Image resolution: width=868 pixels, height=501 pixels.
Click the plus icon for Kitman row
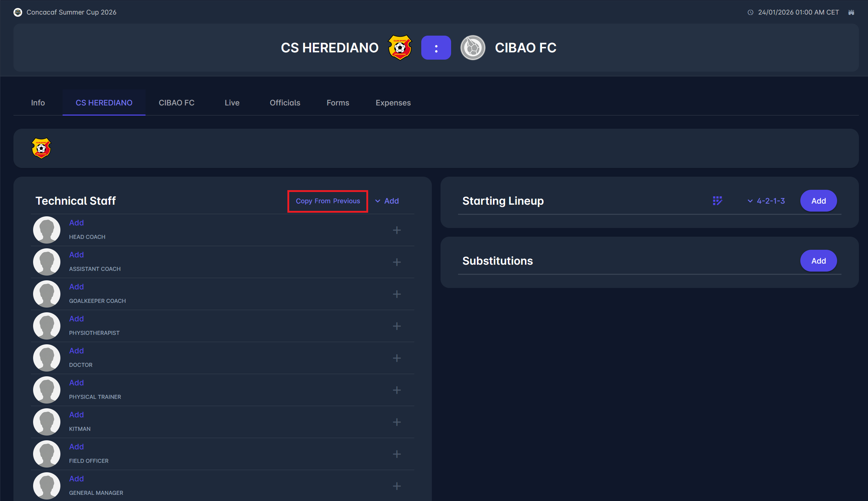(397, 422)
